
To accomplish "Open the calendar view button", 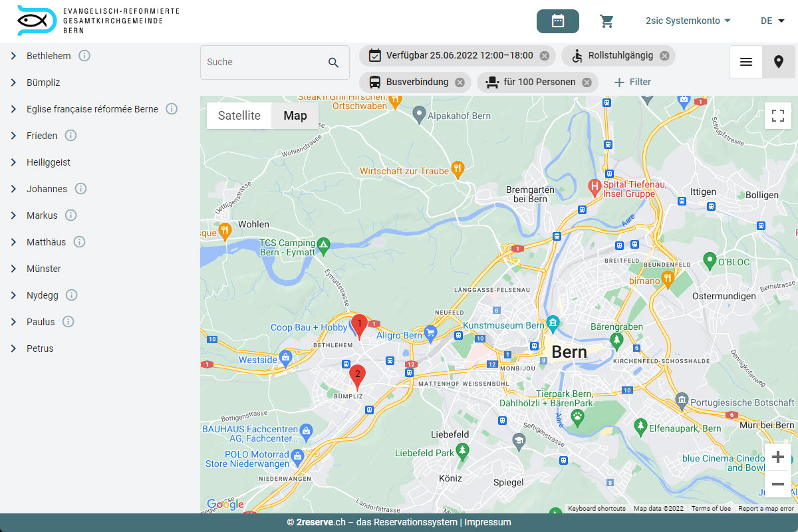I will pos(557,21).
